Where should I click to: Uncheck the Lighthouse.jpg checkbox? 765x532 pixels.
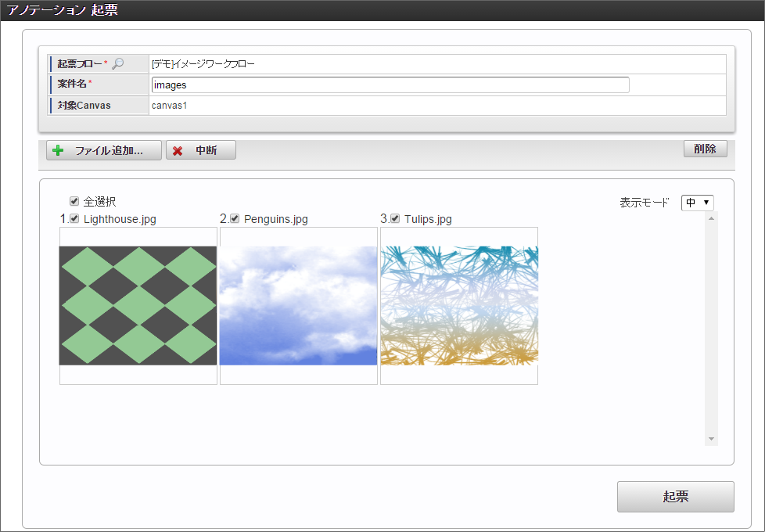(x=74, y=218)
